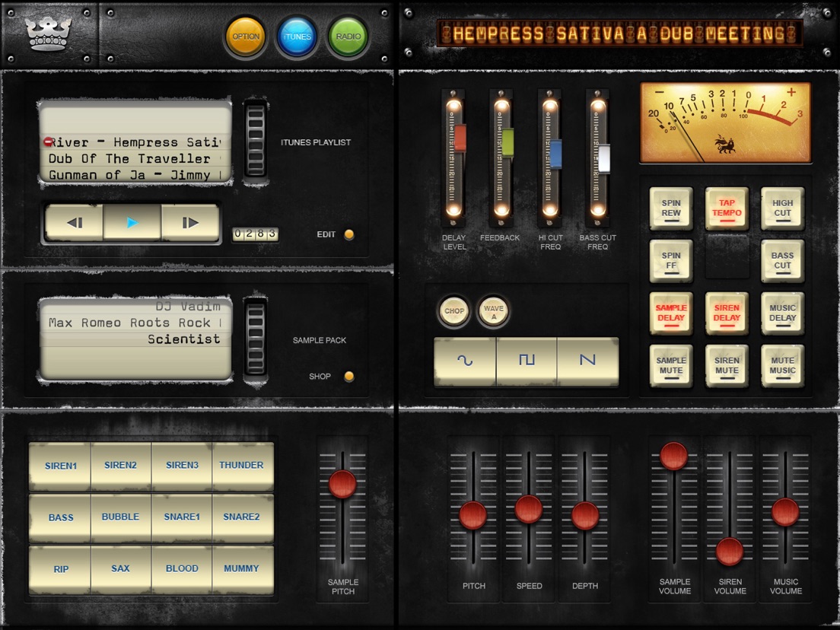Activate the SPIN REW button
Viewport: 840px width, 630px height.
pos(671,208)
